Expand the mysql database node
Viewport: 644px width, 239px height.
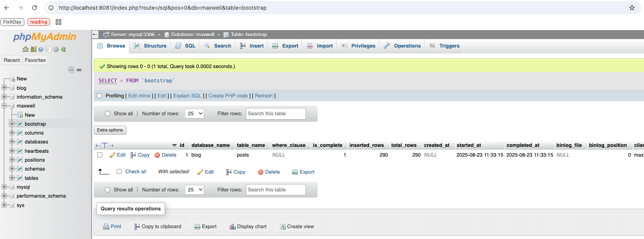click(4, 187)
